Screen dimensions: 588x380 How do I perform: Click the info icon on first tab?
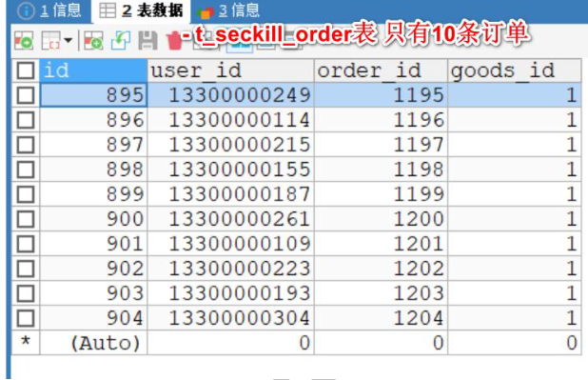[x=26, y=10]
